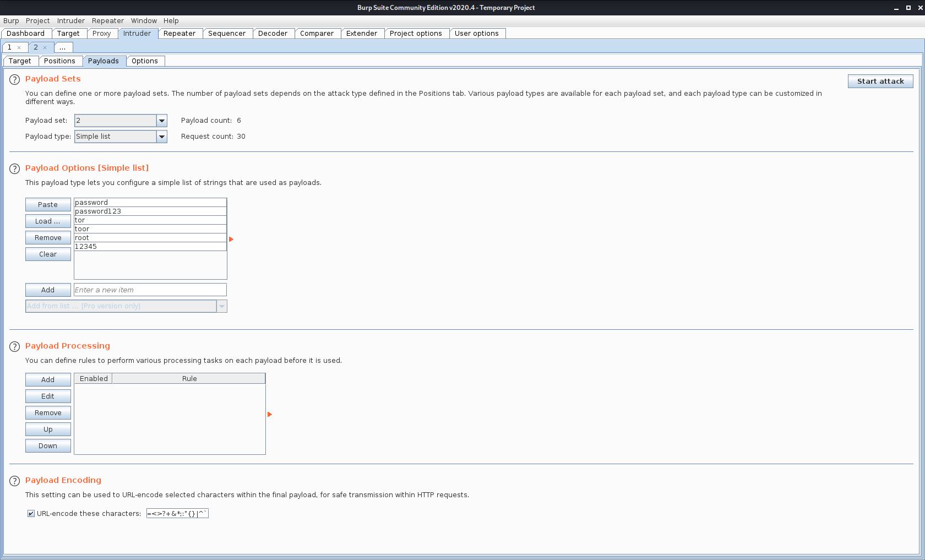Open the Project menu
925x560 pixels.
(37, 21)
